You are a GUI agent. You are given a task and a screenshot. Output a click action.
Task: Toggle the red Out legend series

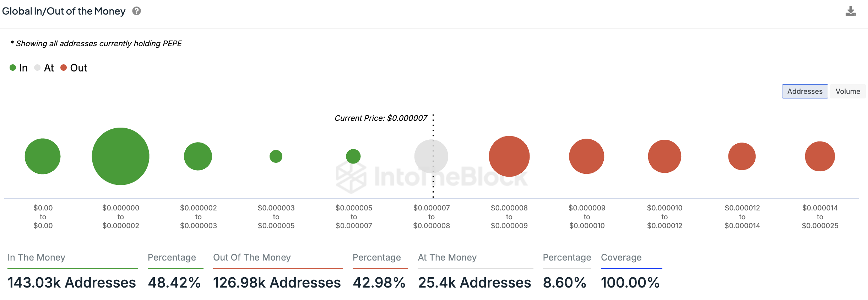[74, 68]
